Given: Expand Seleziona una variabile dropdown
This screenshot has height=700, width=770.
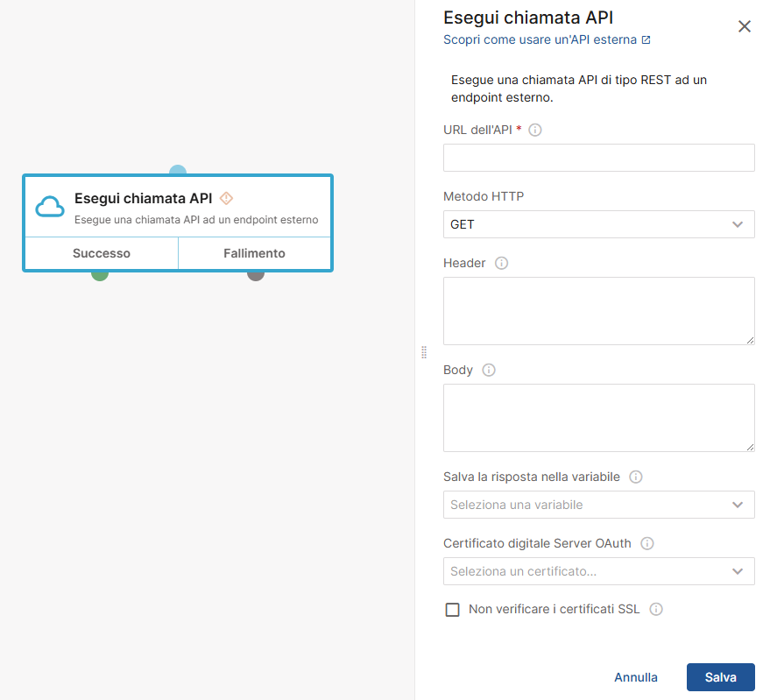Looking at the screenshot, I should 598,505.
